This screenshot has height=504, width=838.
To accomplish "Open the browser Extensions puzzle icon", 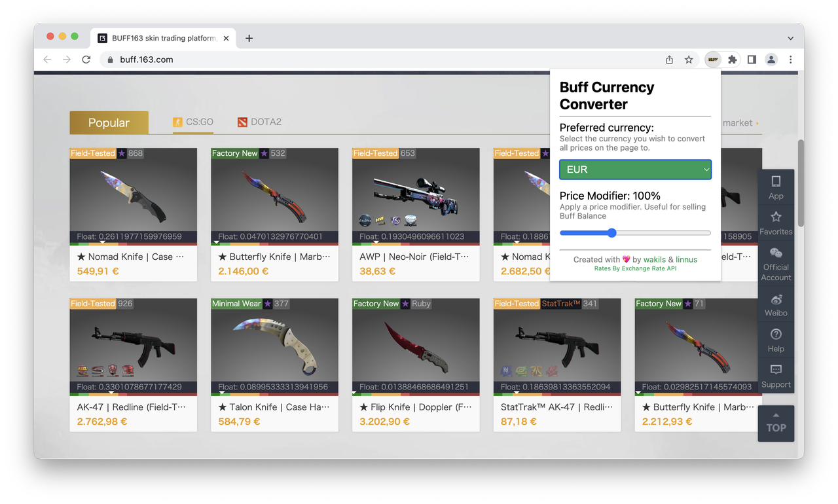I will tap(732, 59).
